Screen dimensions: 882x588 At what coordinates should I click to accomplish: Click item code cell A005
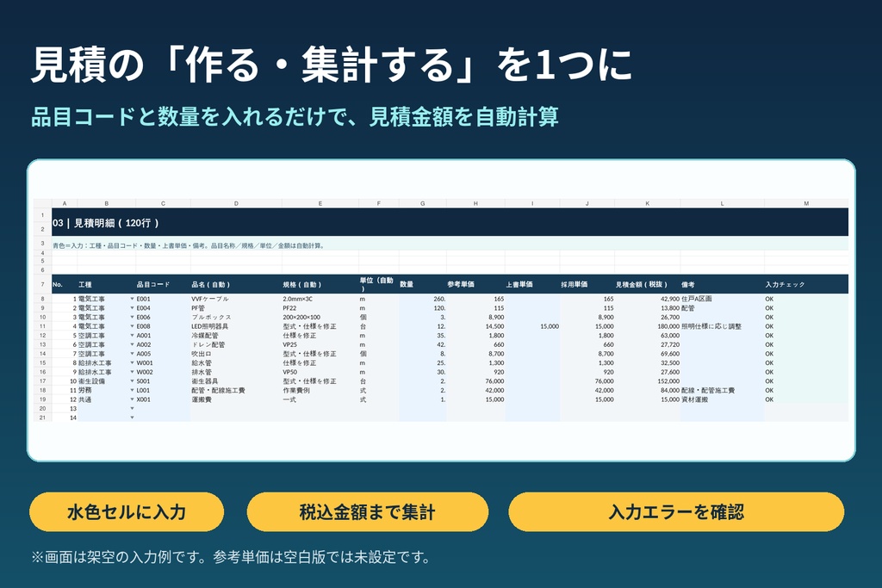(x=163, y=354)
